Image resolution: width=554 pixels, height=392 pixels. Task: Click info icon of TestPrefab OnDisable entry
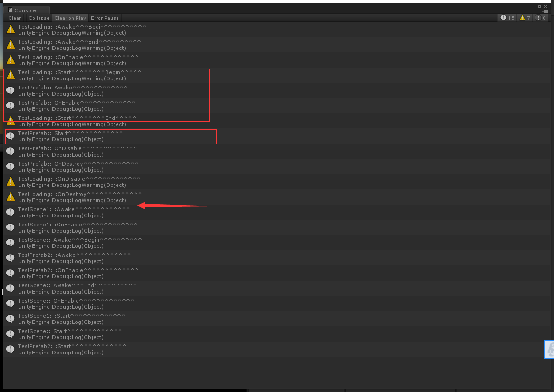(10, 151)
